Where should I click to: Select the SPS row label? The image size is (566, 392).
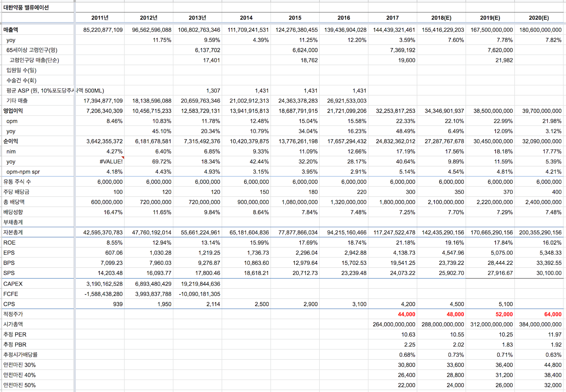9,273
